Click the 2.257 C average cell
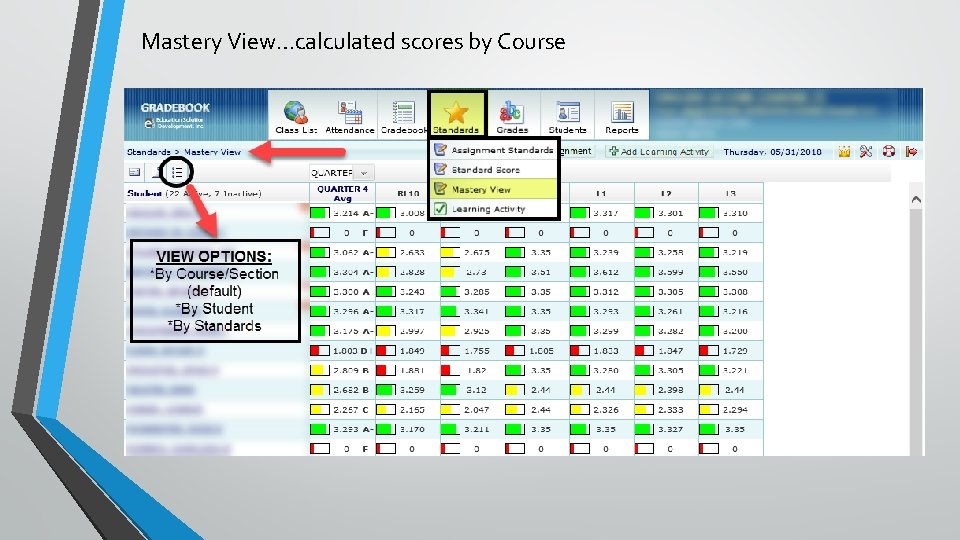This screenshot has width=960, height=540. pyautogui.click(x=342, y=410)
